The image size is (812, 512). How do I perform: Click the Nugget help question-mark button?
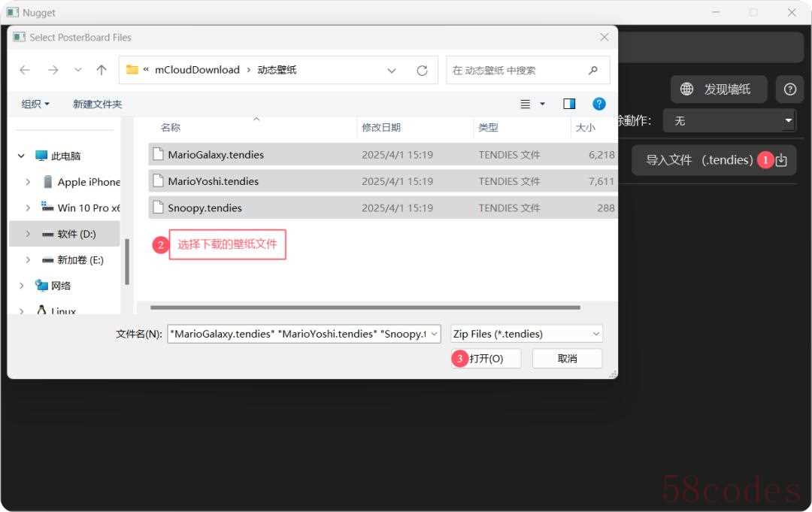click(789, 89)
